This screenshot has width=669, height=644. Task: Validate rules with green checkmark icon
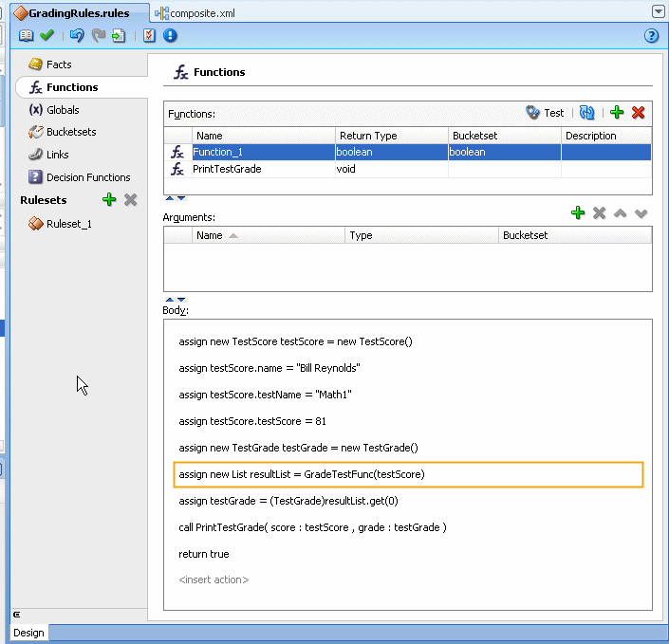click(46, 35)
